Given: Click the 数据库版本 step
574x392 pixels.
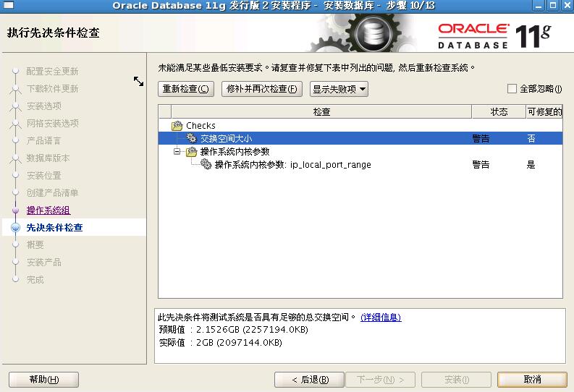Looking at the screenshot, I should tap(48, 158).
